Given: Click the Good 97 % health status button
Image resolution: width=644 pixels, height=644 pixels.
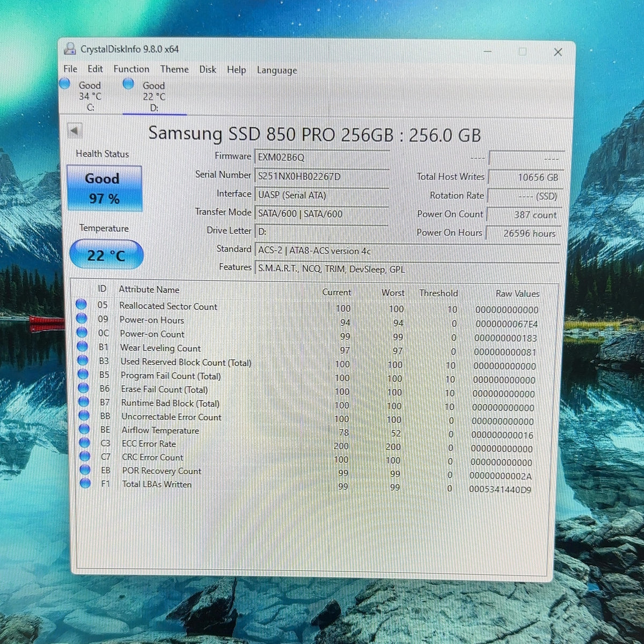Looking at the screenshot, I should tap(104, 188).
